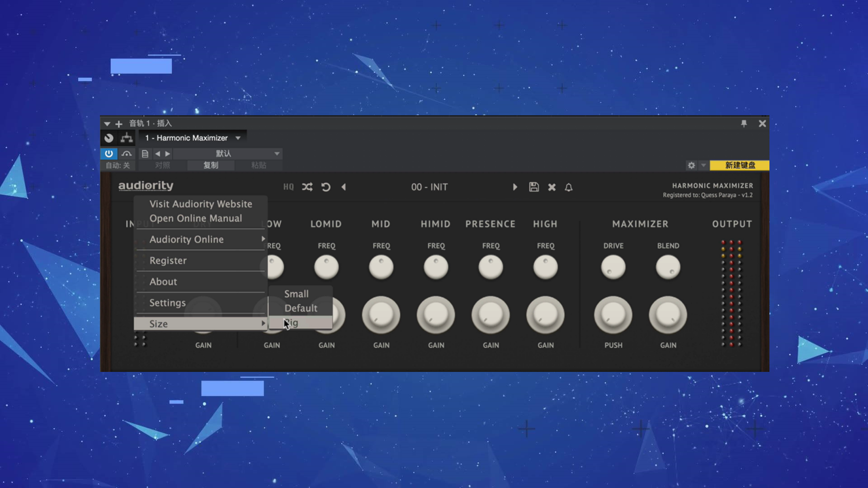Expand arrow next to settings gear
The height and width of the screenshot is (488, 868).
coord(703,165)
